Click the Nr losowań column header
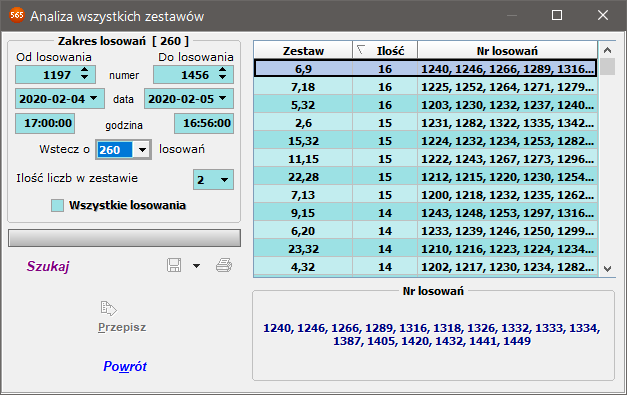This screenshot has height=395, width=627. 507,51
